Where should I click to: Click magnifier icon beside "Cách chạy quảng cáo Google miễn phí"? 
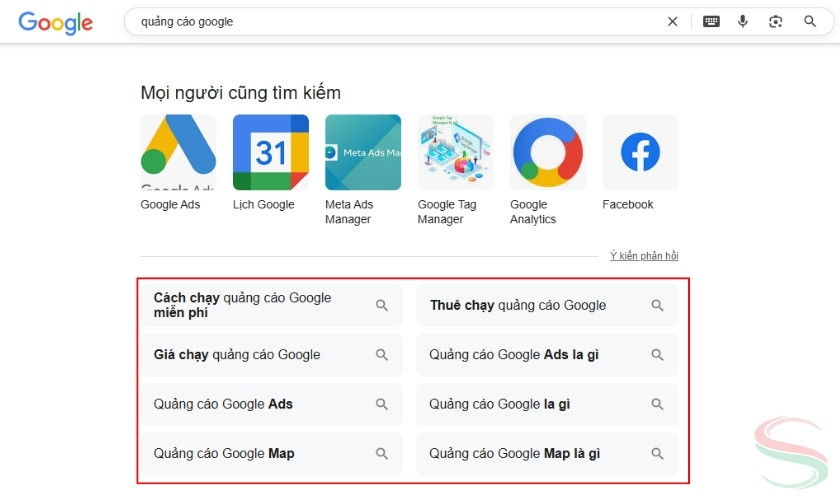click(x=381, y=305)
